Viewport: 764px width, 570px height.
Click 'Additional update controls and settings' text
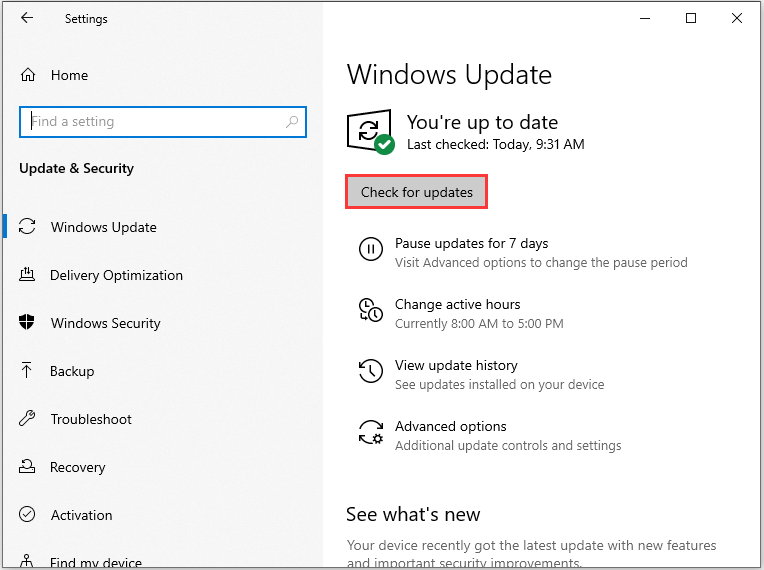tap(508, 445)
